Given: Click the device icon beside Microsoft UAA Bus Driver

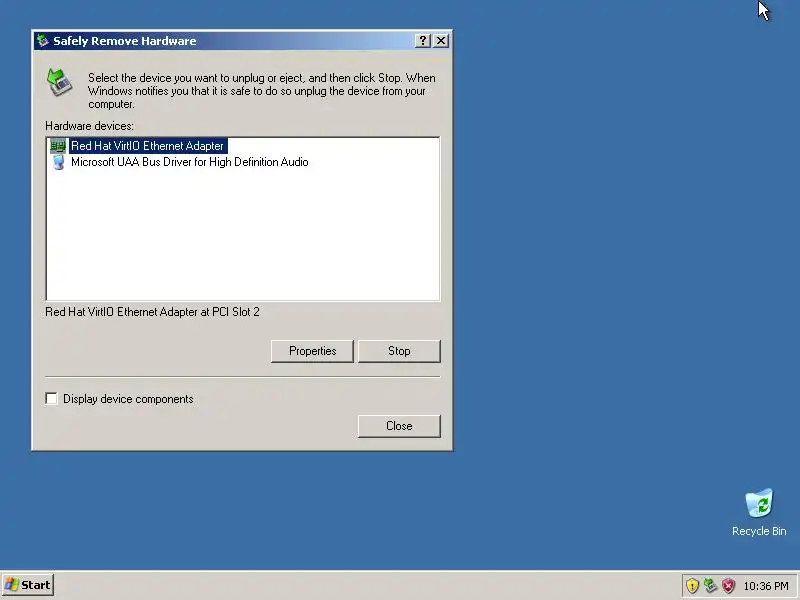Looking at the screenshot, I should click(58, 162).
